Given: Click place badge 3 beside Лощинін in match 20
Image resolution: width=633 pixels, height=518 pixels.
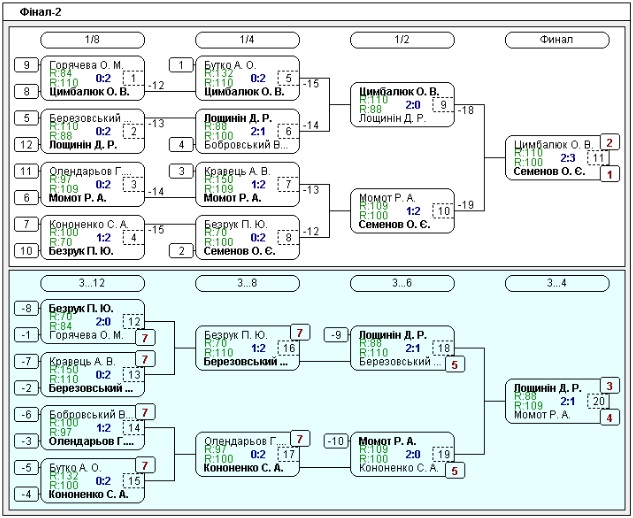Looking at the screenshot, I should tap(610, 386).
